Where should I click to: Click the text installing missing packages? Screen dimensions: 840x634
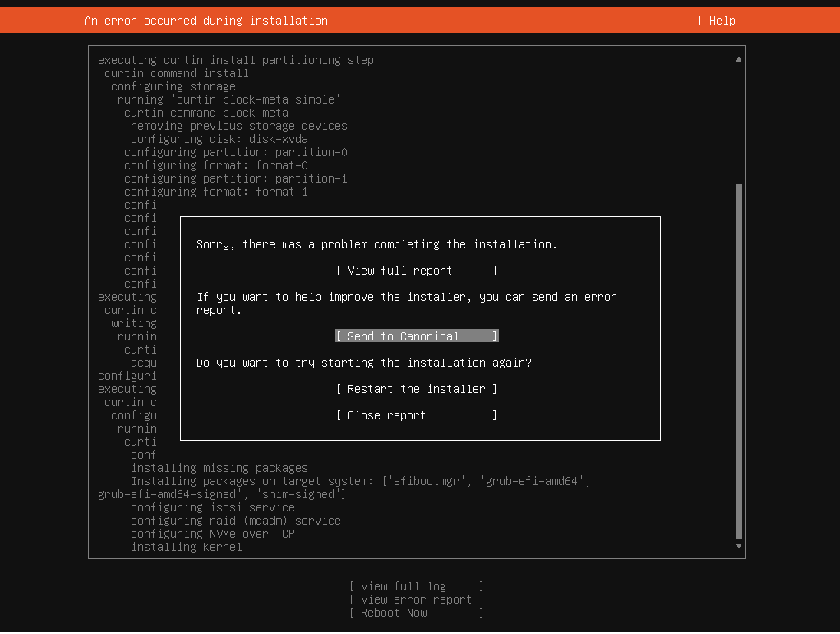point(219,467)
